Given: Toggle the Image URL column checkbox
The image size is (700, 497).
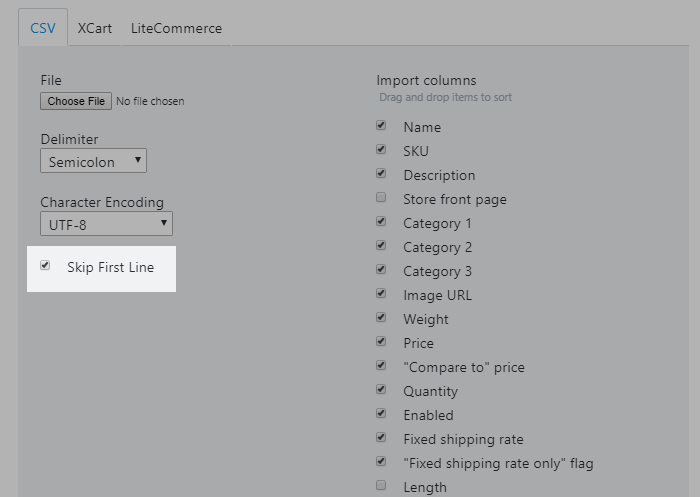Looking at the screenshot, I should coord(381,294).
